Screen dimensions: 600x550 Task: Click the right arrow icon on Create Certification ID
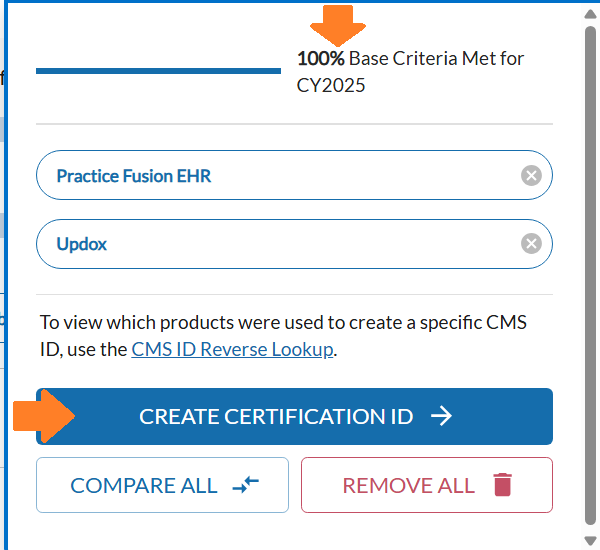441,416
